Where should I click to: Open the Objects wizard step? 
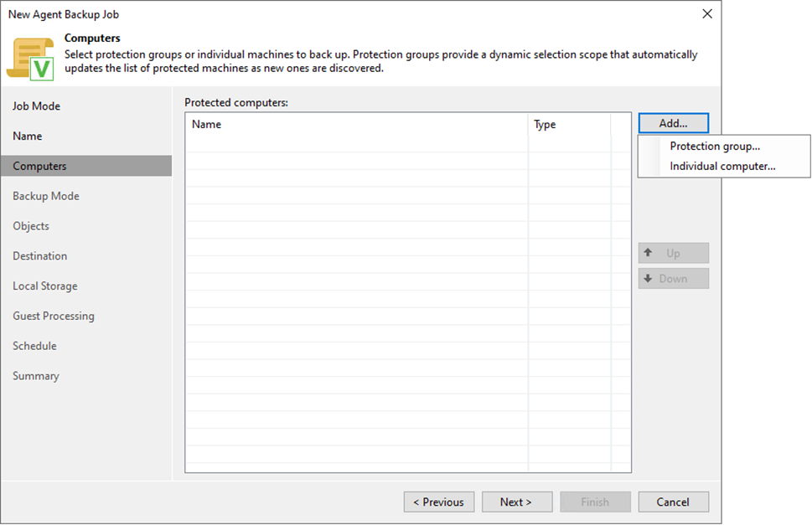click(x=31, y=226)
